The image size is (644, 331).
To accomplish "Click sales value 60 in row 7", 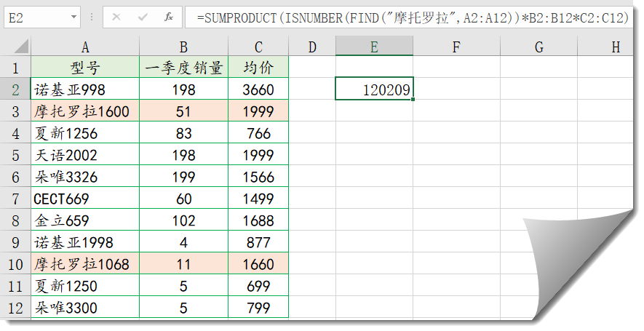I will (183, 198).
